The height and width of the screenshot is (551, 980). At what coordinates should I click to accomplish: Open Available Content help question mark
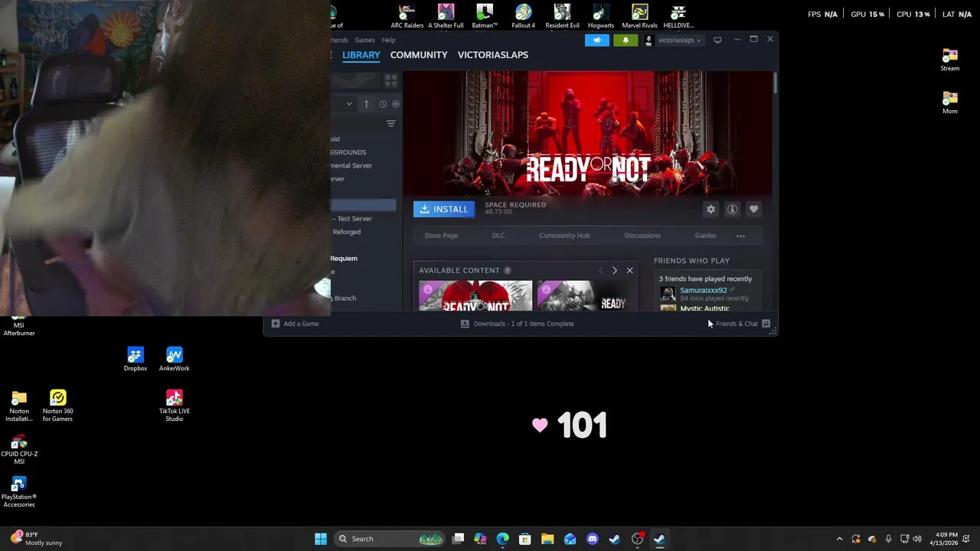[x=507, y=270]
